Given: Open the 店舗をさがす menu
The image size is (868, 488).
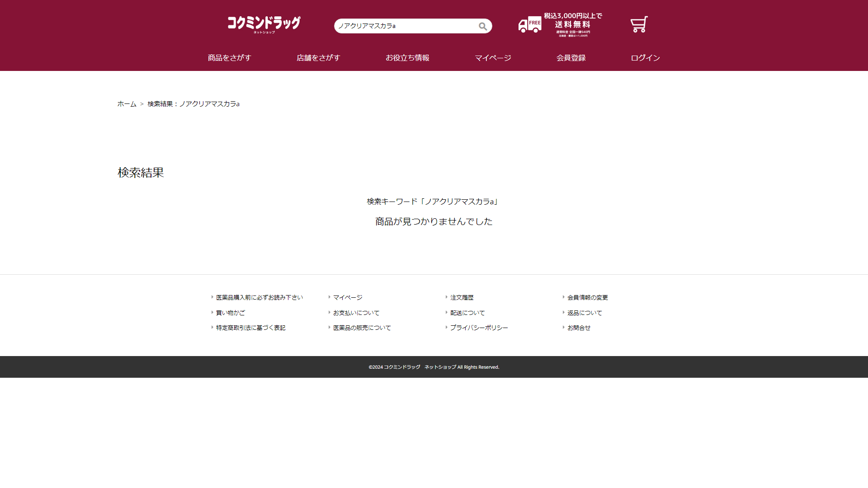Looking at the screenshot, I should pos(318,58).
